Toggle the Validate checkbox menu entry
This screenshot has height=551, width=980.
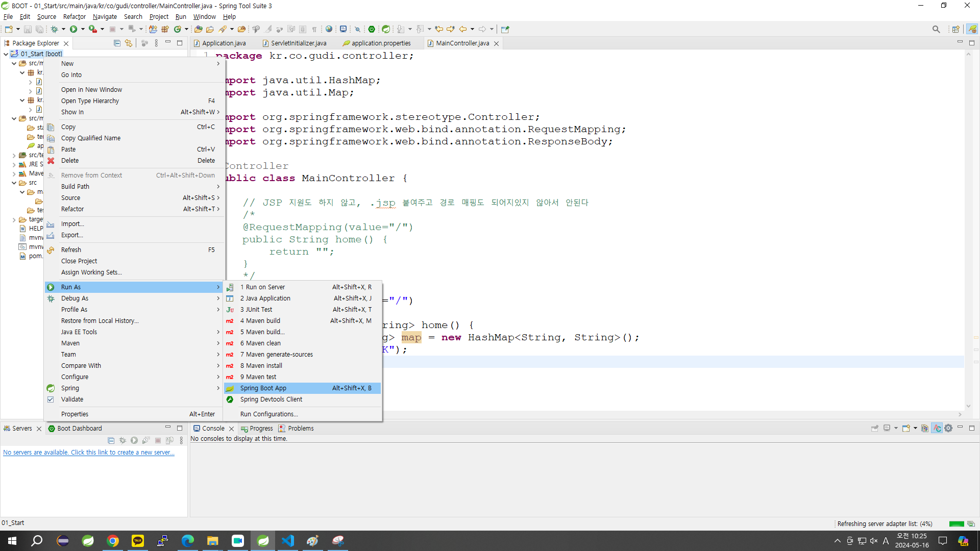click(x=72, y=399)
